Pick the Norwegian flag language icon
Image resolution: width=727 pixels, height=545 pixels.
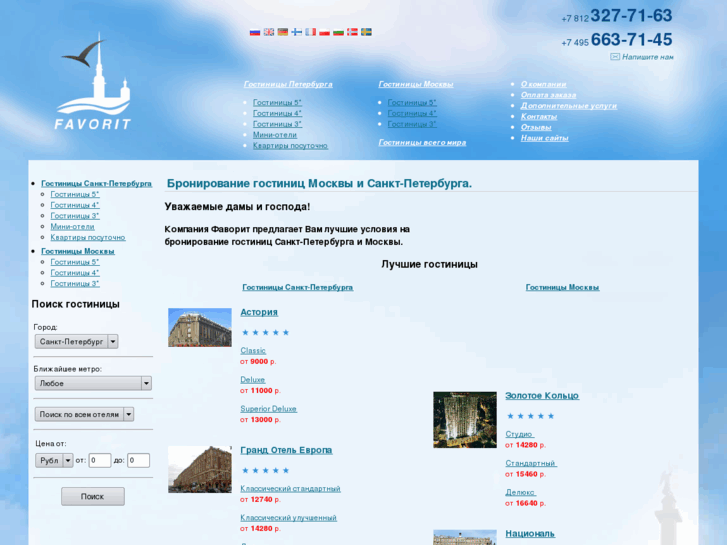coord(352,32)
